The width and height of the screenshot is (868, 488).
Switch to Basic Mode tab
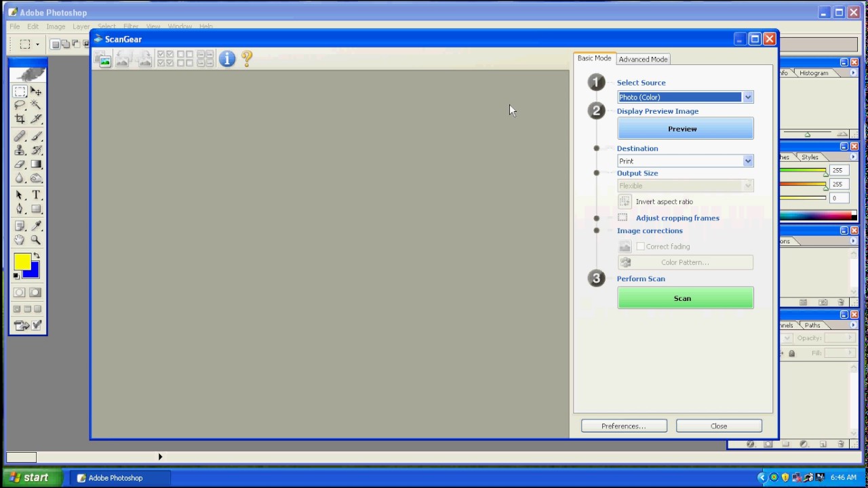click(594, 58)
